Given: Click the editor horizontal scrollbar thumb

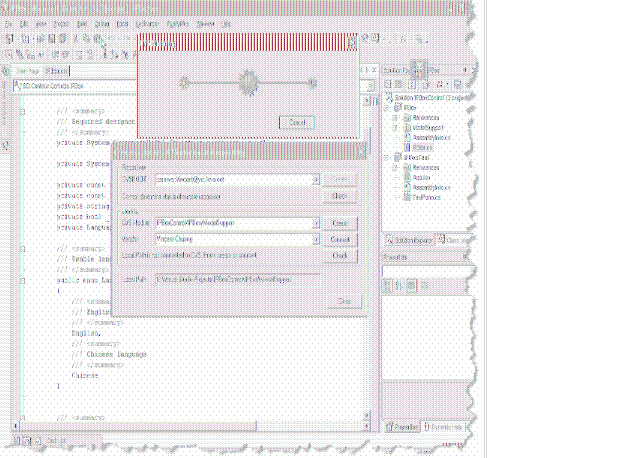Looking at the screenshot, I should point(138,426).
